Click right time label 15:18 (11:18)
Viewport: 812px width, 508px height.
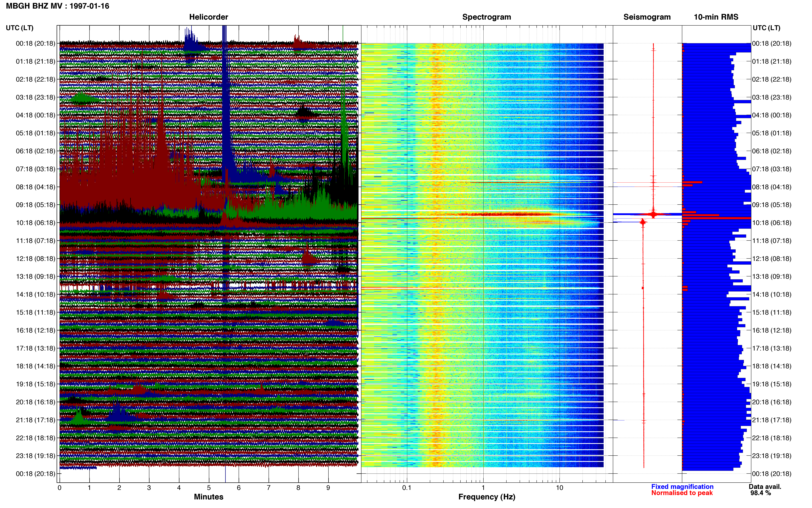click(772, 313)
